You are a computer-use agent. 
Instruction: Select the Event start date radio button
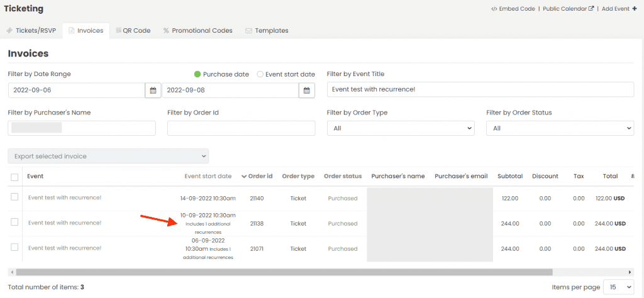click(260, 74)
